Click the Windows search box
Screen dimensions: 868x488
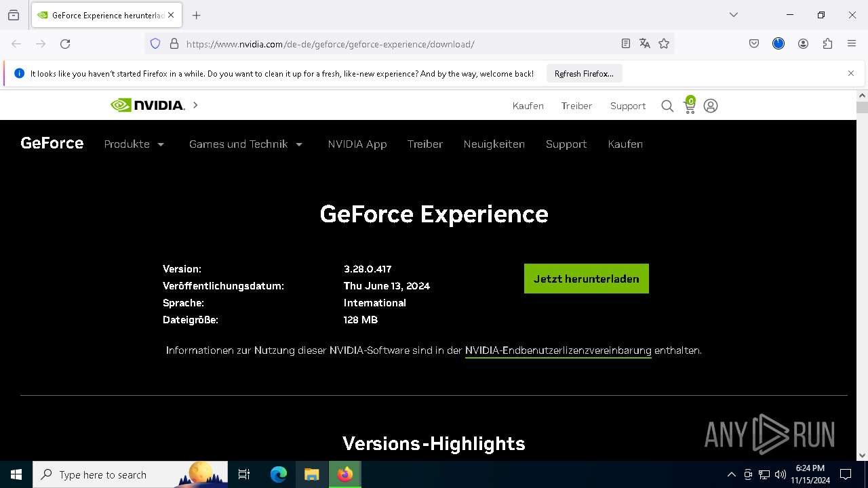130,474
